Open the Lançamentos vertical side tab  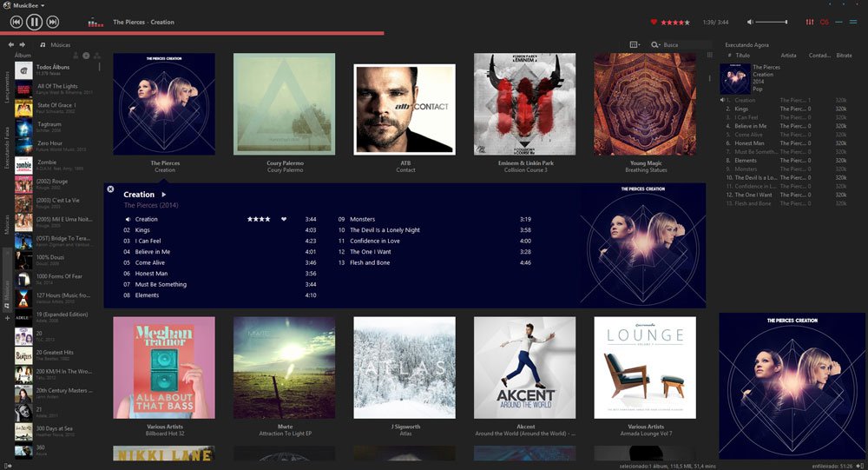(7, 87)
